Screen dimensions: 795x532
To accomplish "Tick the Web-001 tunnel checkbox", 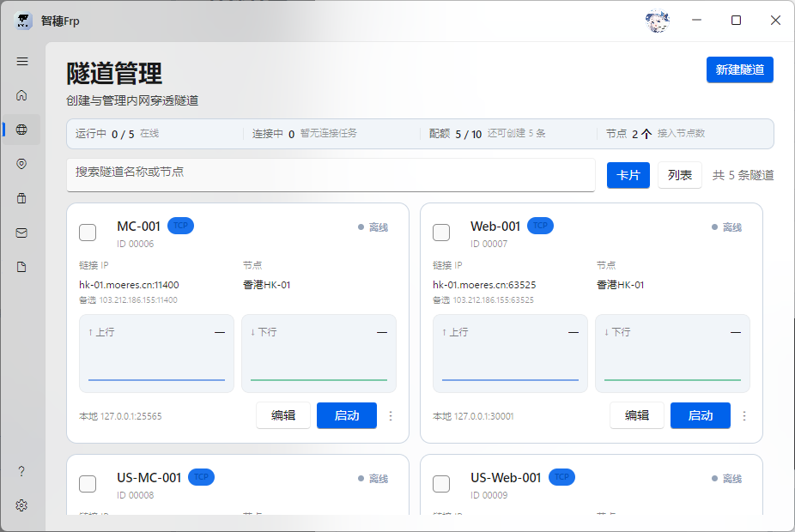I will [441, 233].
